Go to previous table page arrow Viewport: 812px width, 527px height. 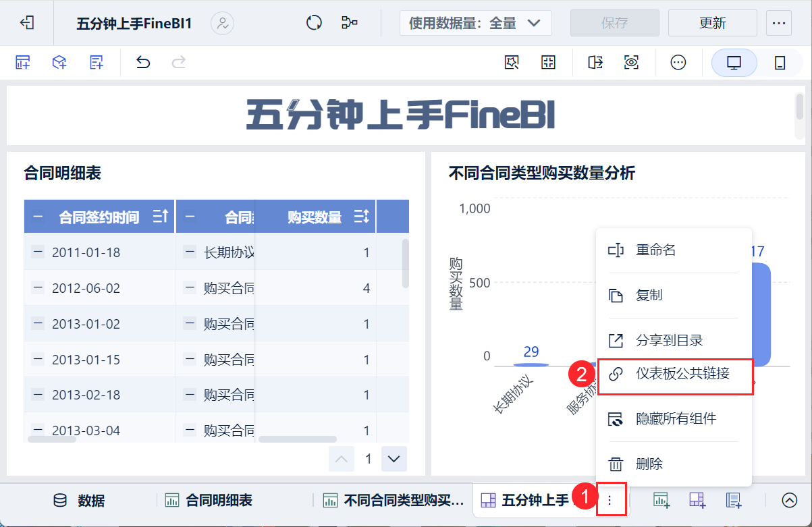pyautogui.click(x=342, y=459)
